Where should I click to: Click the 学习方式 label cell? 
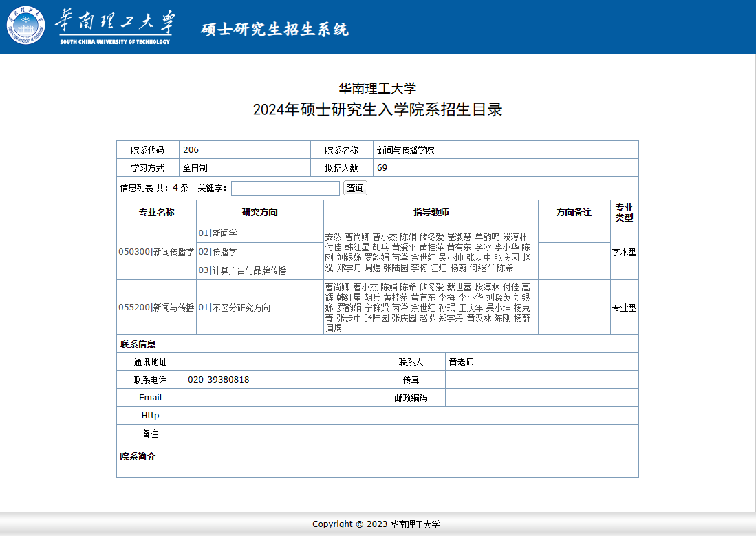tap(147, 168)
